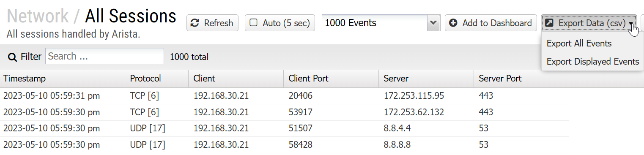644x155 pixels.
Task: Click the plus icon on Add to Dashboard
Action: click(x=453, y=23)
